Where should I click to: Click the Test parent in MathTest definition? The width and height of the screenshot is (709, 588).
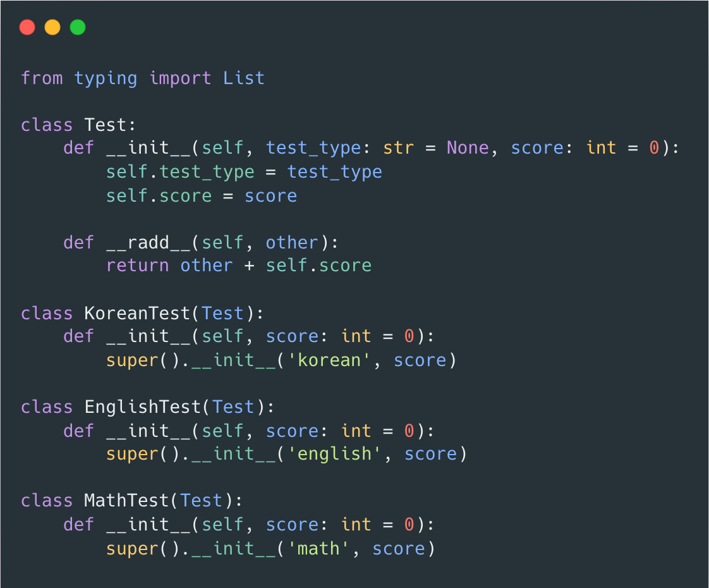pyautogui.click(x=201, y=500)
